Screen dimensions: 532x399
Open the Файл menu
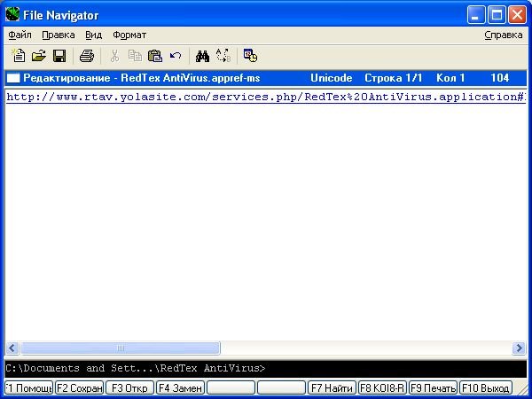tap(20, 35)
